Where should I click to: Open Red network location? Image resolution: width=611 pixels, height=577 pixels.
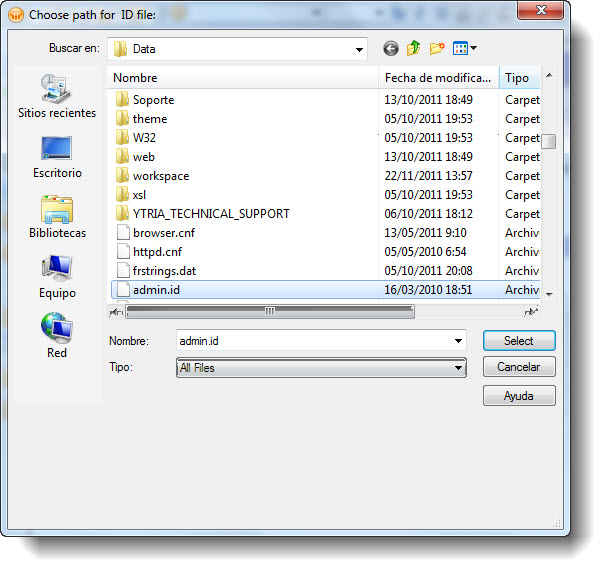click(57, 337)
